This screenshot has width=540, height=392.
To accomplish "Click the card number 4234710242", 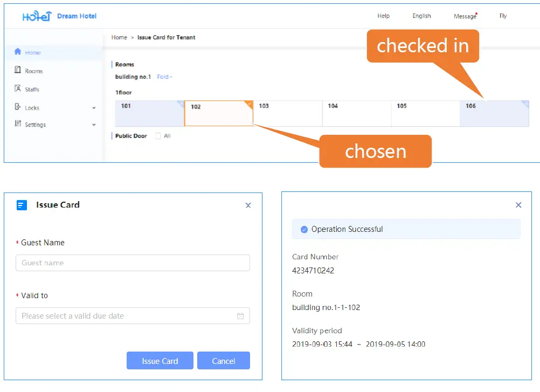I will tap(313, 270).
